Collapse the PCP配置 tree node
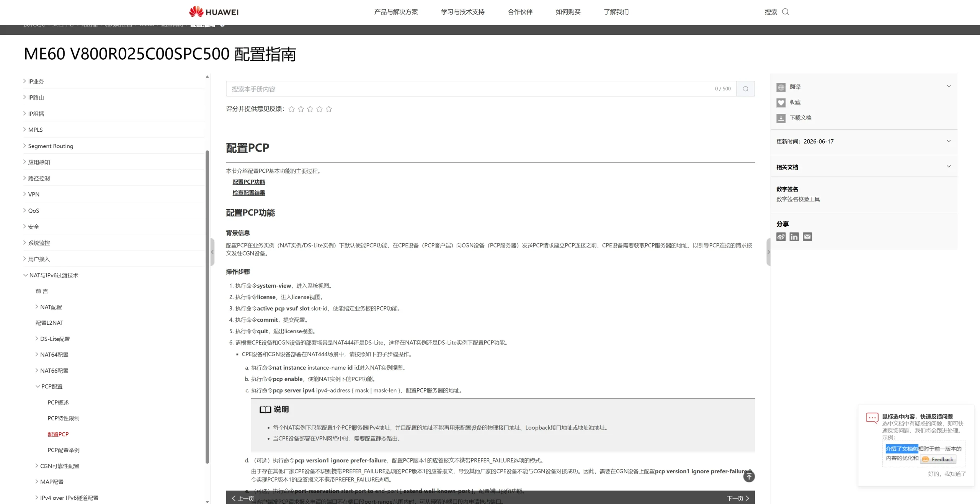The width and height of the screenshot is (980, 504). point(38,386)
